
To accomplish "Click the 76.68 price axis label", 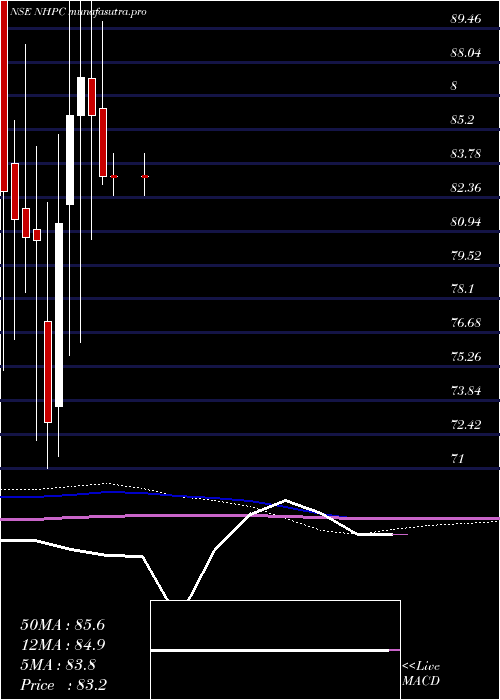I will [x=466, y=322].
